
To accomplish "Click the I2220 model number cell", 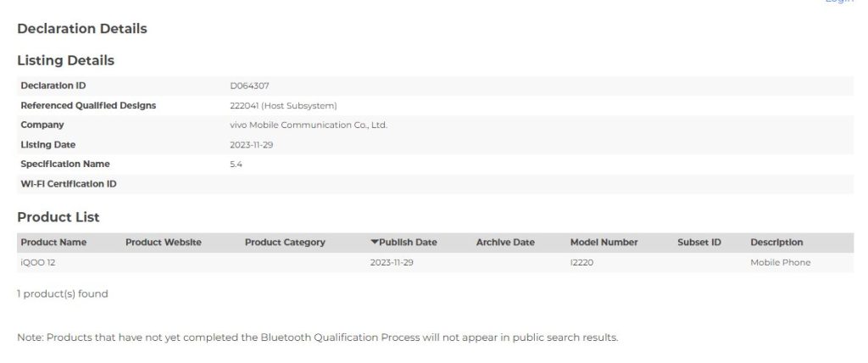I will (581, 263).
